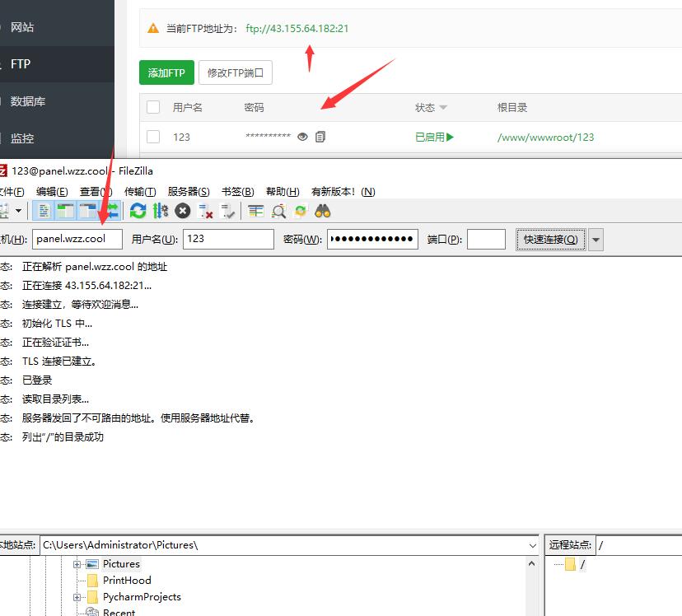The width and height of the screenshot is (682, 616).
Task: Click the 根目录 column header
Action: click(512, 107)
